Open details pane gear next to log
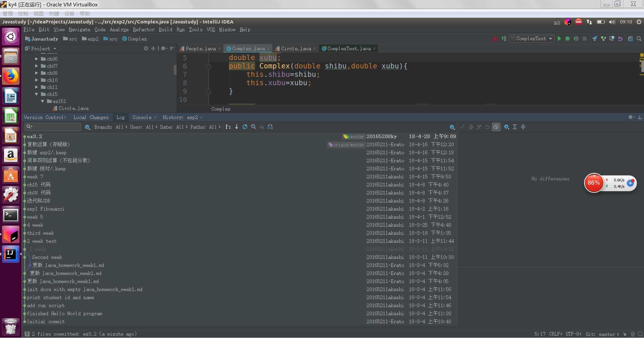The height and width of the screenshot is (338, 644). (x=452, y=127)
